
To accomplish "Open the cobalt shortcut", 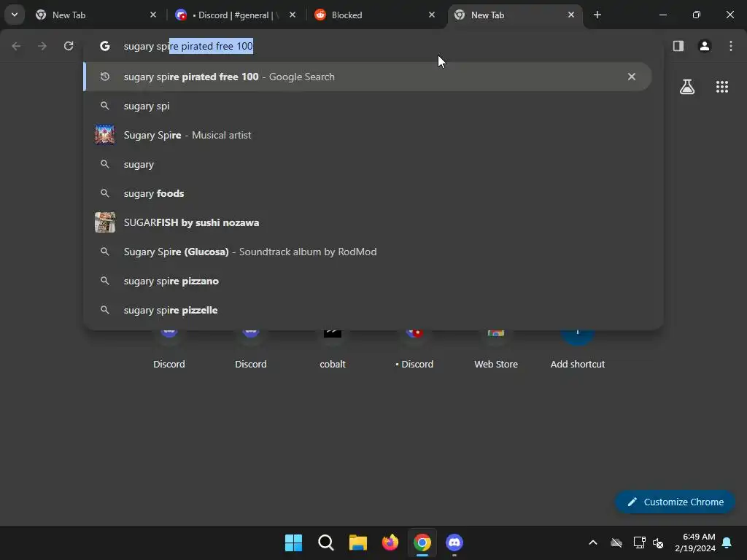I will [333, 350].
